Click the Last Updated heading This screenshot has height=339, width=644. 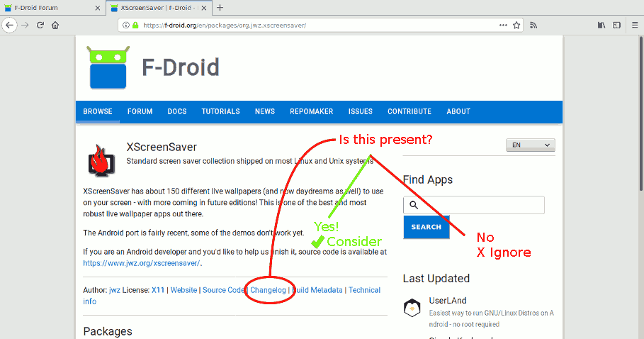click(436, 278)
